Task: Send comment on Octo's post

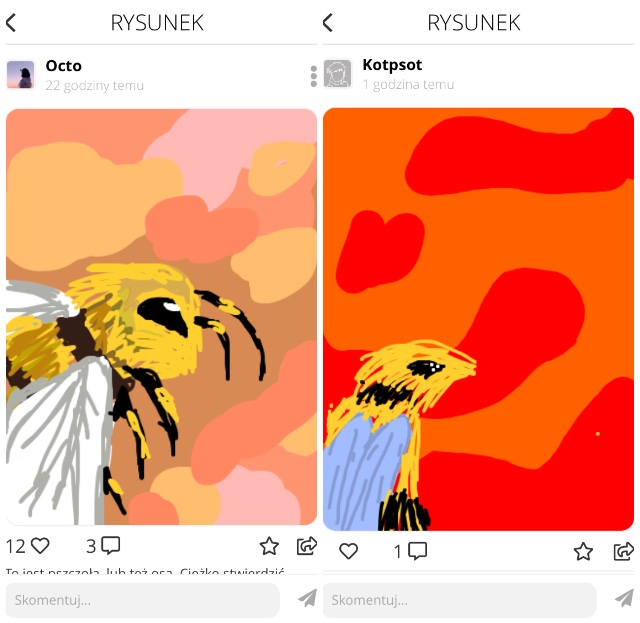Action: [308, 598]
